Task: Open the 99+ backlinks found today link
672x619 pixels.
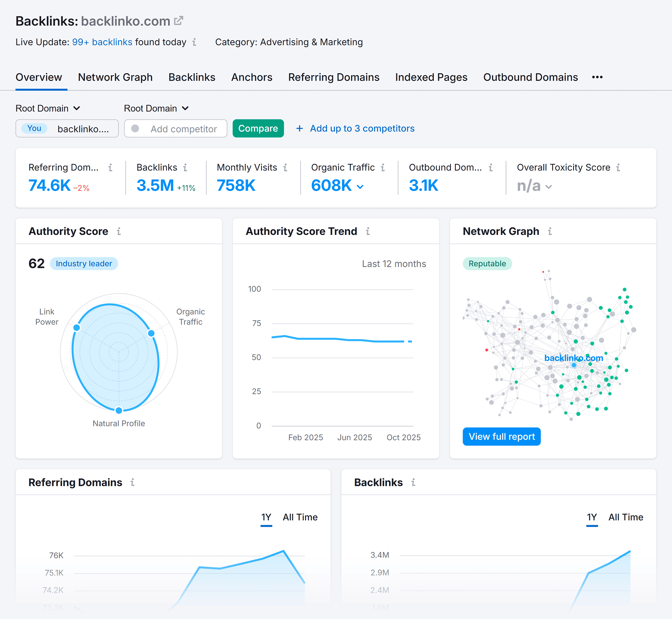Action: coord(102,42)
